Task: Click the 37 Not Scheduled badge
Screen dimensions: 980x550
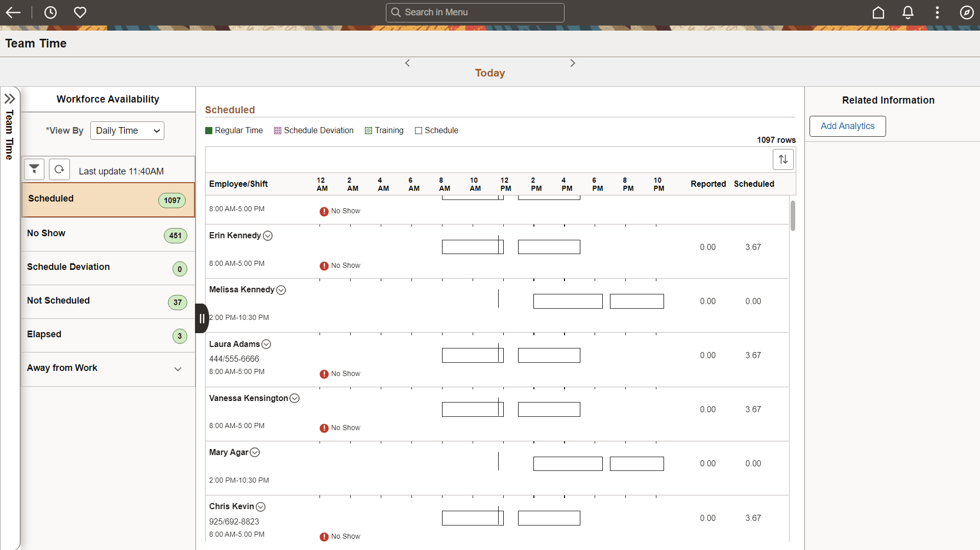Action: point(178,303)
